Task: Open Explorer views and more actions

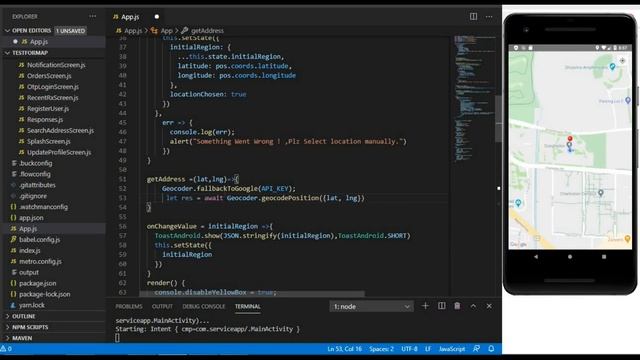Action: click(x=93, y=16)
